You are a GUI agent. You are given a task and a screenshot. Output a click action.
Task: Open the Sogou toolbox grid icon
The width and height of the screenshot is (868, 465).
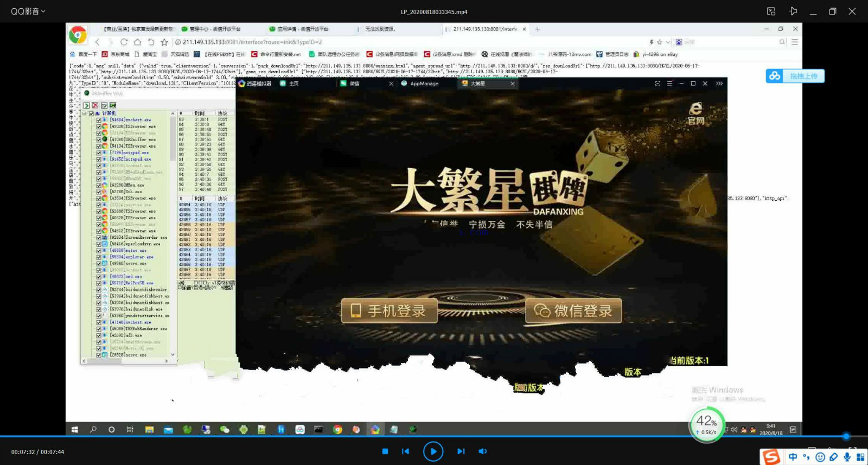(x=860, y=457)
